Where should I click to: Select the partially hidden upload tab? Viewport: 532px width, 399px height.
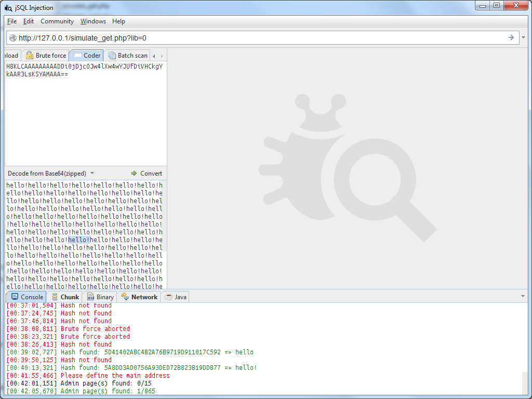(x=12, y=55)
